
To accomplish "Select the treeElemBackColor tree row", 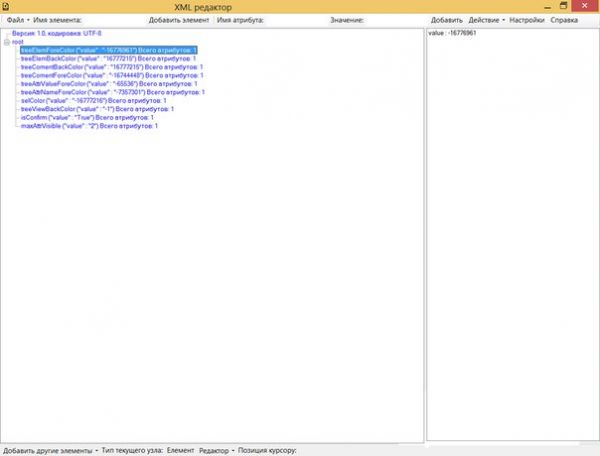I will pos(108,59).
